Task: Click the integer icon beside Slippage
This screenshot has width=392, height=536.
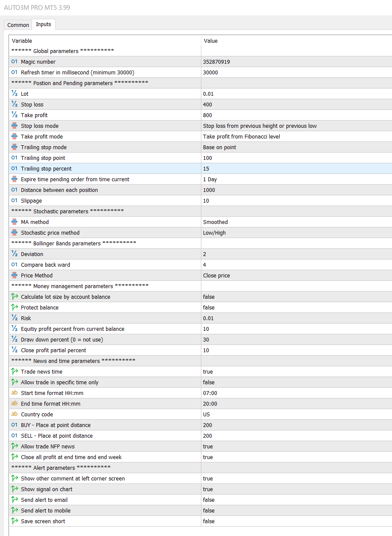Action: point(15,200)
